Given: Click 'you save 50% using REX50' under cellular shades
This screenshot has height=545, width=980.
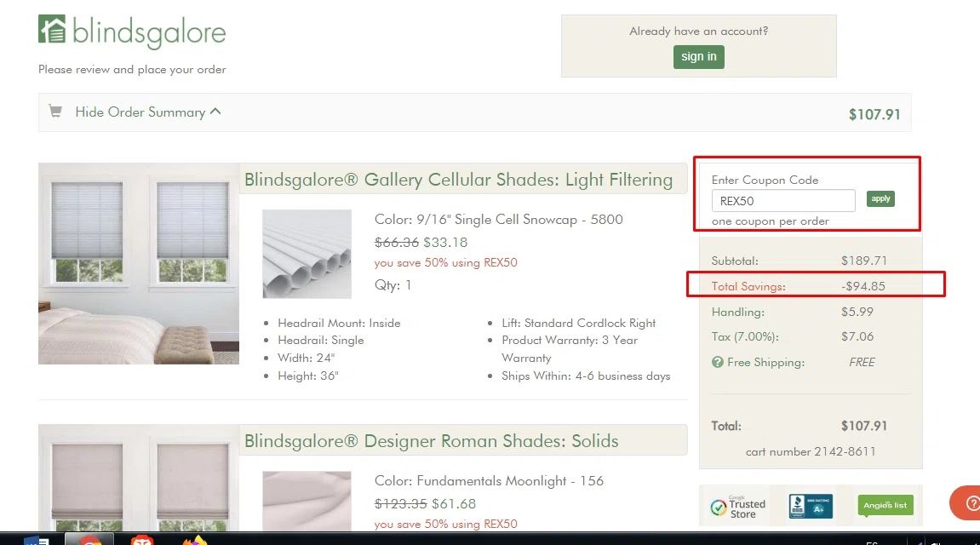Looking at the screenshot, I should [445, 262].
